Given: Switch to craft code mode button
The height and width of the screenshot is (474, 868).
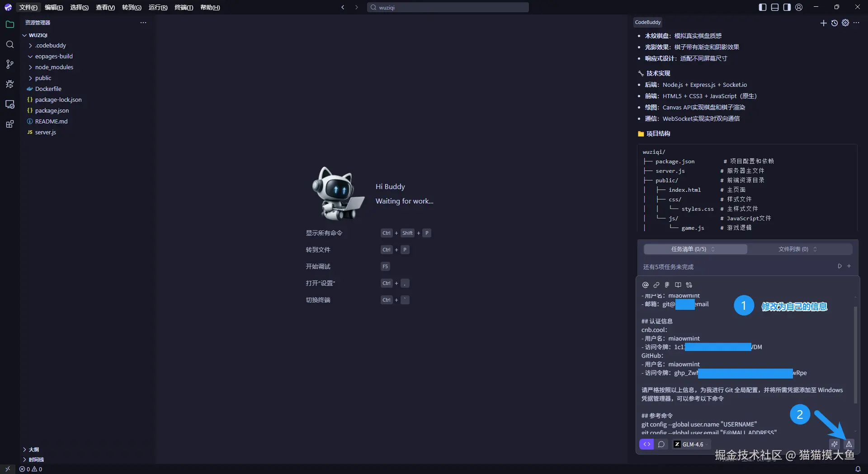Looking at the screenshot, I should click(646, 444).
